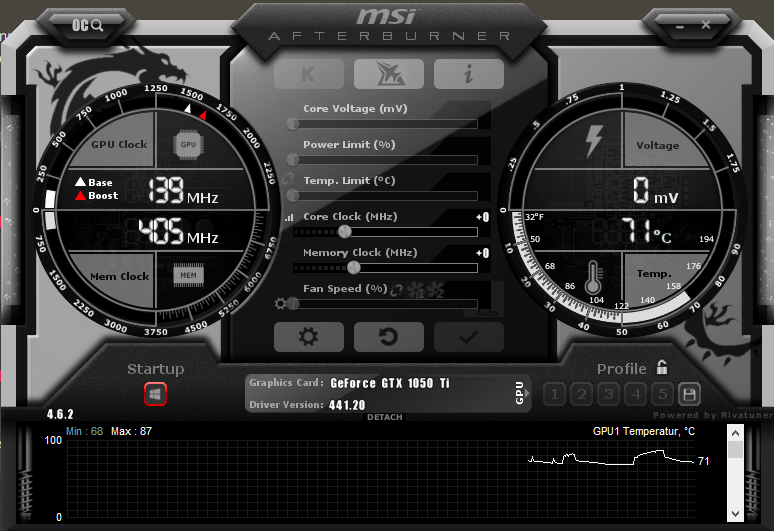Screen dimensions: 774x531
Task: Click the Core Clock +0 value field
Action: pos(482,217)
